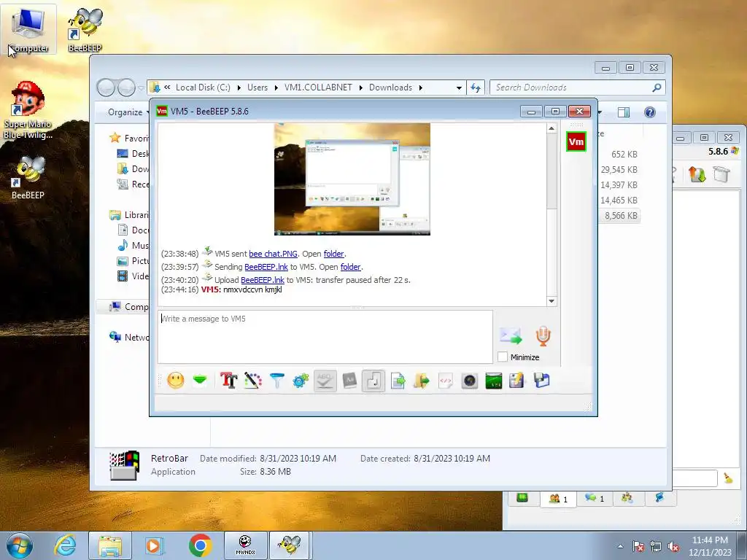Viewport: 747px width, 560px height.
Task: Open Google Chrome from the taskbar
Action: tap(200, 545)
